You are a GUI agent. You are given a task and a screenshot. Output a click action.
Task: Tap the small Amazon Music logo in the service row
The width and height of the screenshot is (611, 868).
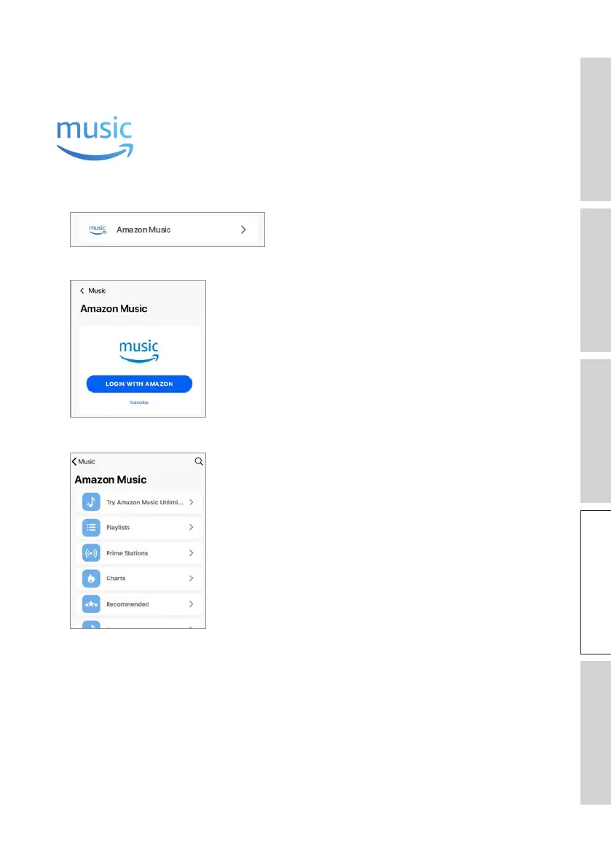[98, 230]
